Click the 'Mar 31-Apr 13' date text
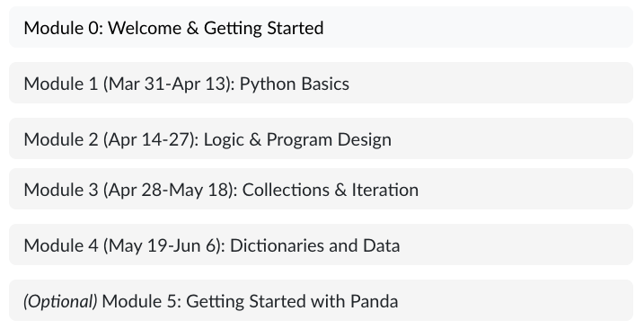The image size is (644, 329). [167, 84]
